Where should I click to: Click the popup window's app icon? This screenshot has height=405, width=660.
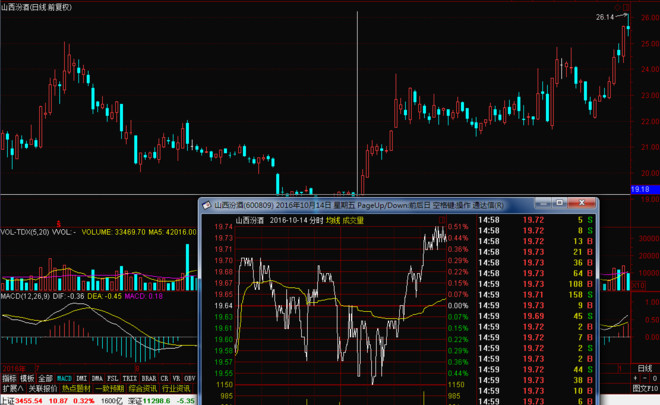click(x=206, y=205)
